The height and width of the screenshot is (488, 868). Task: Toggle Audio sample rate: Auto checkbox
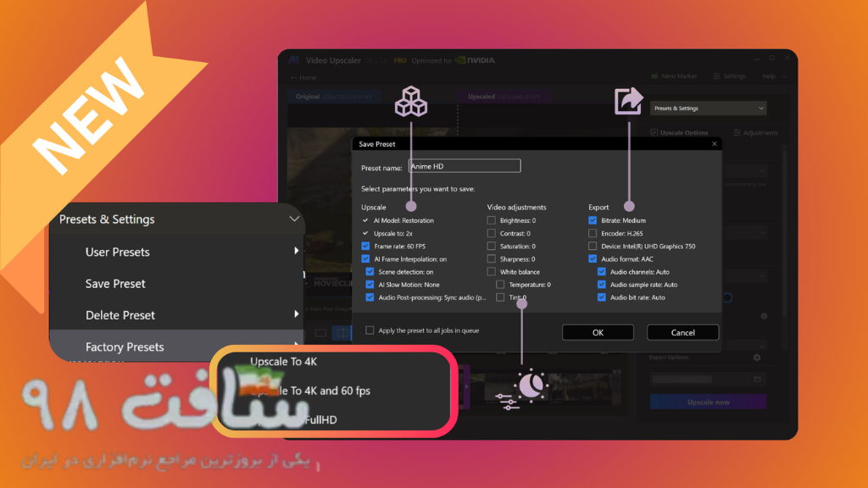click(601, 285)
